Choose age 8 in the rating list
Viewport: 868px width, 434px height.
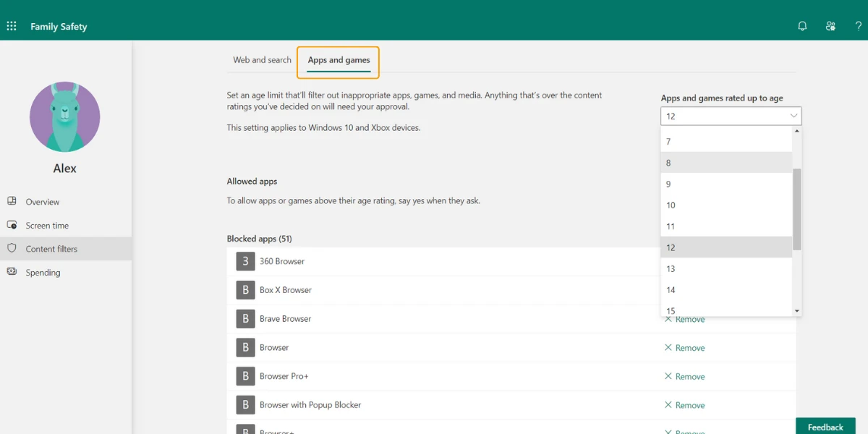(x=726, y=163)
